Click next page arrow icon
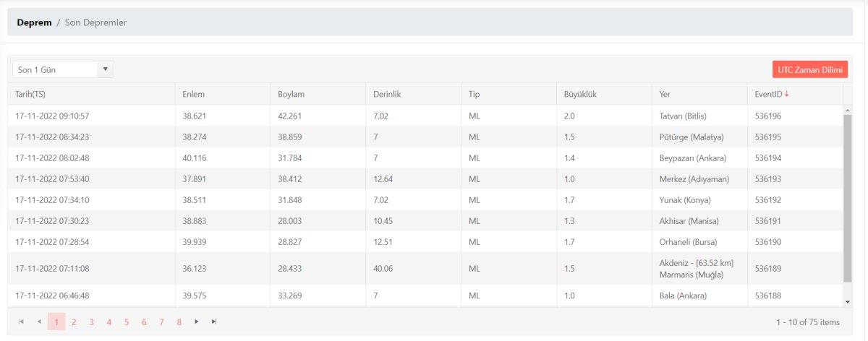Viewport: 868px width, 341px height. click(x=197, y=321)
